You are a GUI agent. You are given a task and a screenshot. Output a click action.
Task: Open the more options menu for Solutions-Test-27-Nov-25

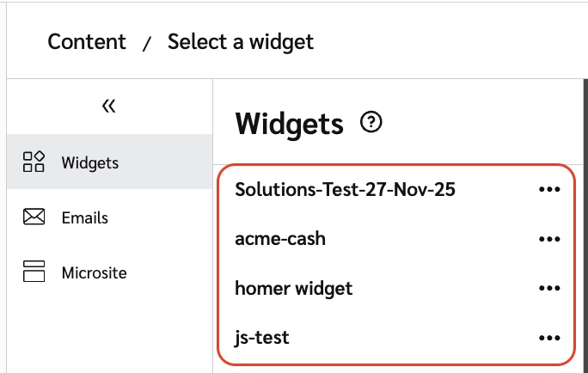tap(548, 190)
